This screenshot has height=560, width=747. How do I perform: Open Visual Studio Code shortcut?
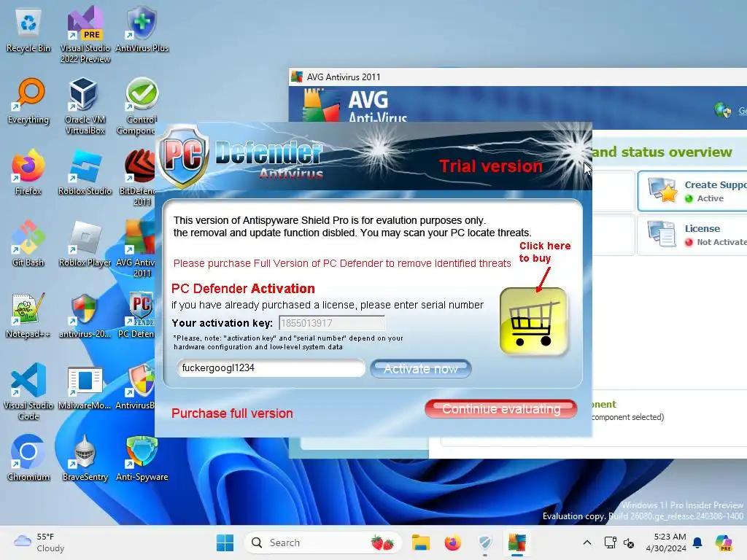(28, 392)
